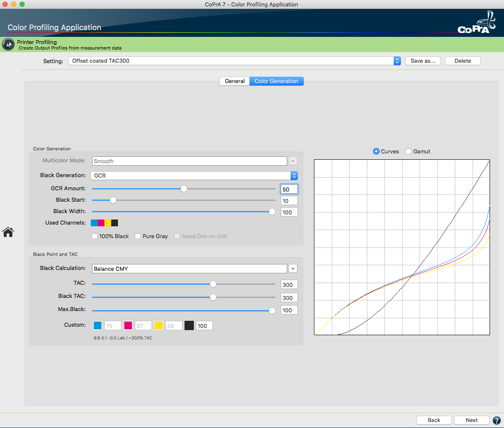Click the Back button
Viewport: 504px width, 428px height.
pos(434,420)
